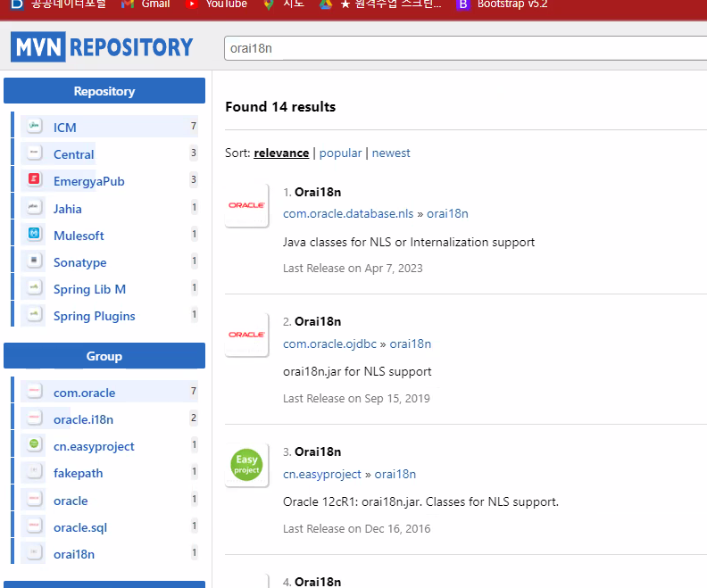
Task: Filter by Central repository link
Action: (x=74, y=154)
